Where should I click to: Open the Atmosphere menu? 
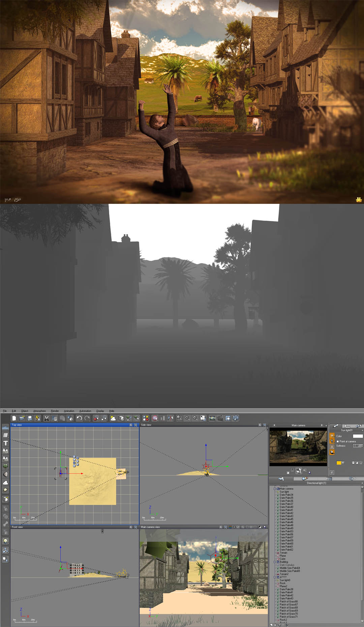point(39,411)
